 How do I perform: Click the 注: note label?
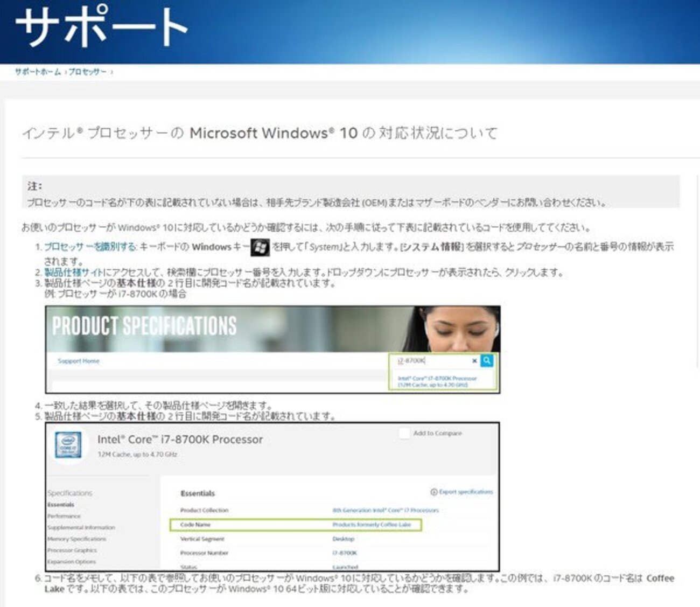pyautogui.click(x=34, y=186)
